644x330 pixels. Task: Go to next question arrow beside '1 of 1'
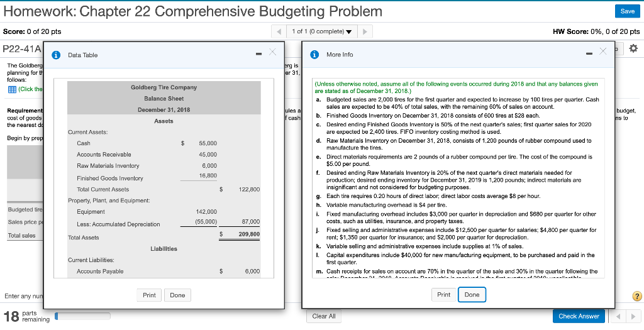[365, 31]
